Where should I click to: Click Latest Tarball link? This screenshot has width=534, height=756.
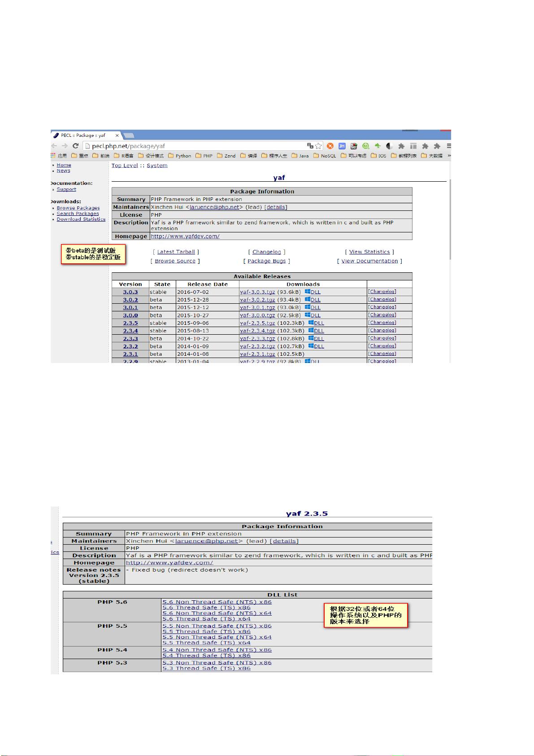[x=176, y=252]
